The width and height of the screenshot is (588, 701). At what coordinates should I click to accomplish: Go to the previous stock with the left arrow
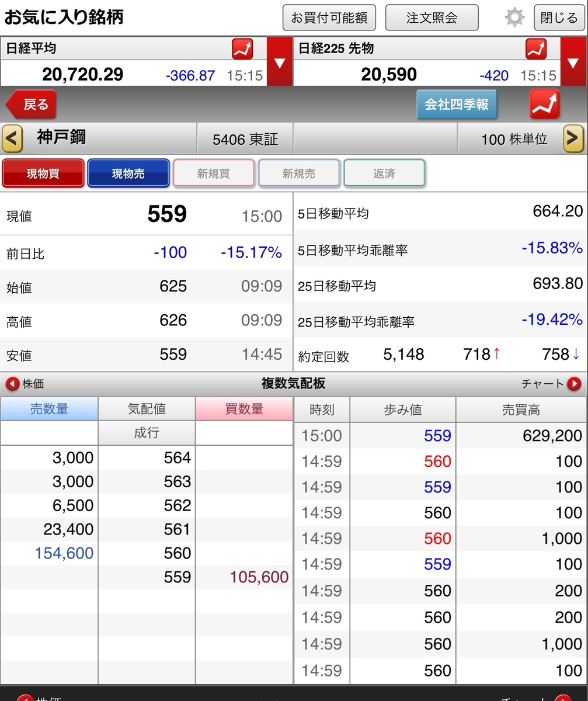[12, 139]
